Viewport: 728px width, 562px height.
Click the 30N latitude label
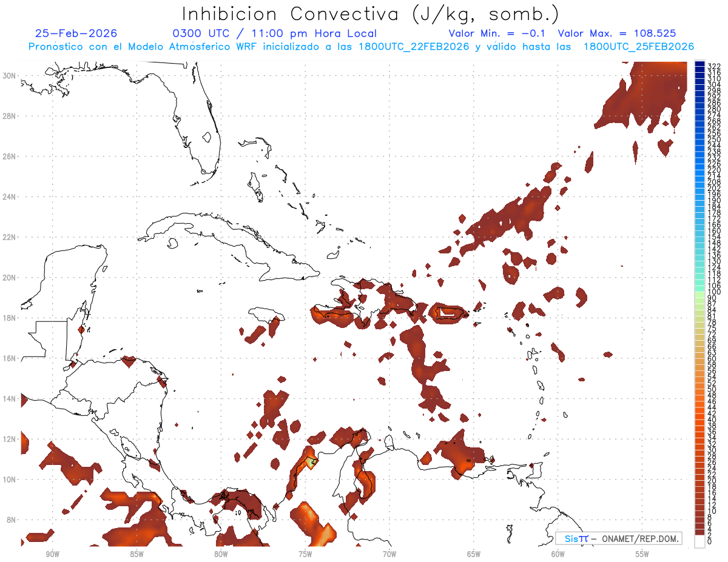[10, 75]
